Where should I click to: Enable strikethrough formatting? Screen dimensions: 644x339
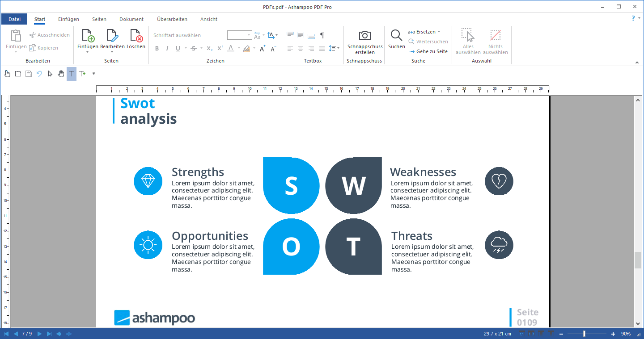[194, 48]
